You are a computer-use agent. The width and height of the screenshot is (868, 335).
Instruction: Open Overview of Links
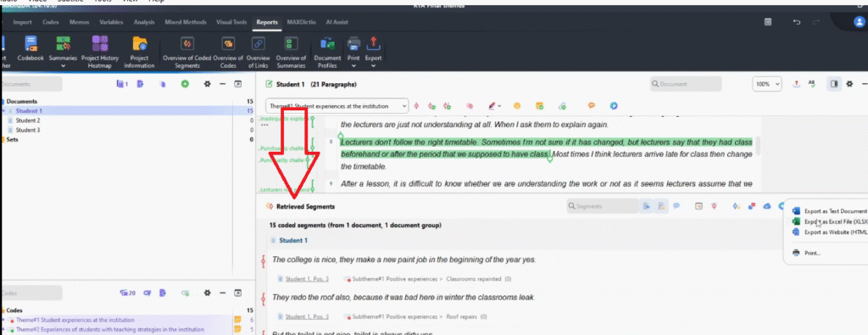pyautogui.click(x=258, y=52)
